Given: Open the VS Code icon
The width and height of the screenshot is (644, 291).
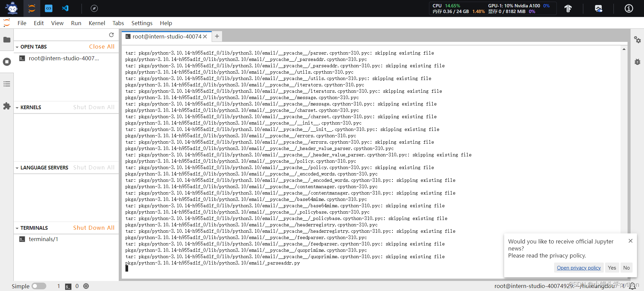Looking at the screenshot, I should pos(65,8).
